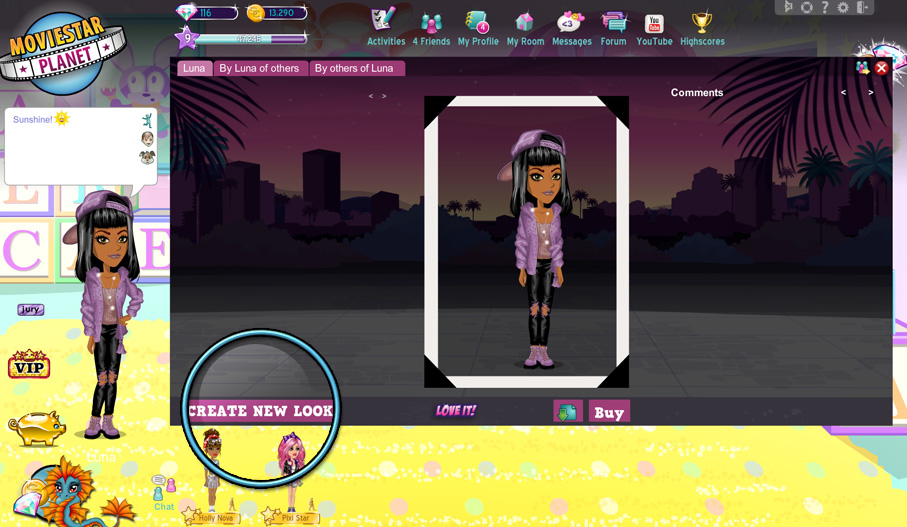
Task: Go to previous comments page
Action: pos(843,93)
